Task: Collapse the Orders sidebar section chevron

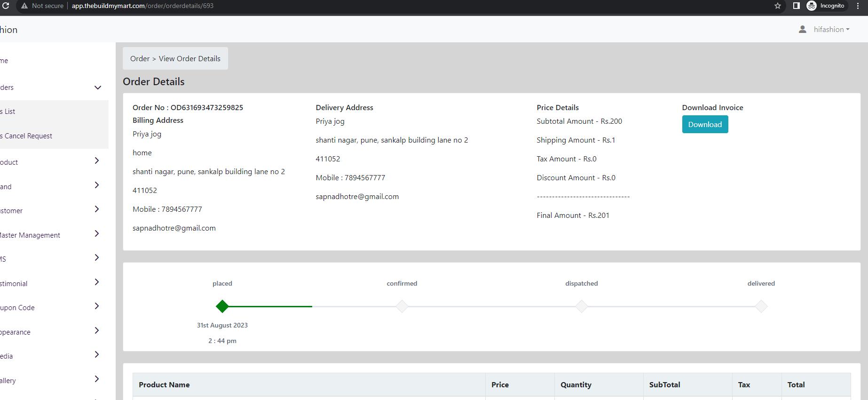Action: click(x=98, y=88)
